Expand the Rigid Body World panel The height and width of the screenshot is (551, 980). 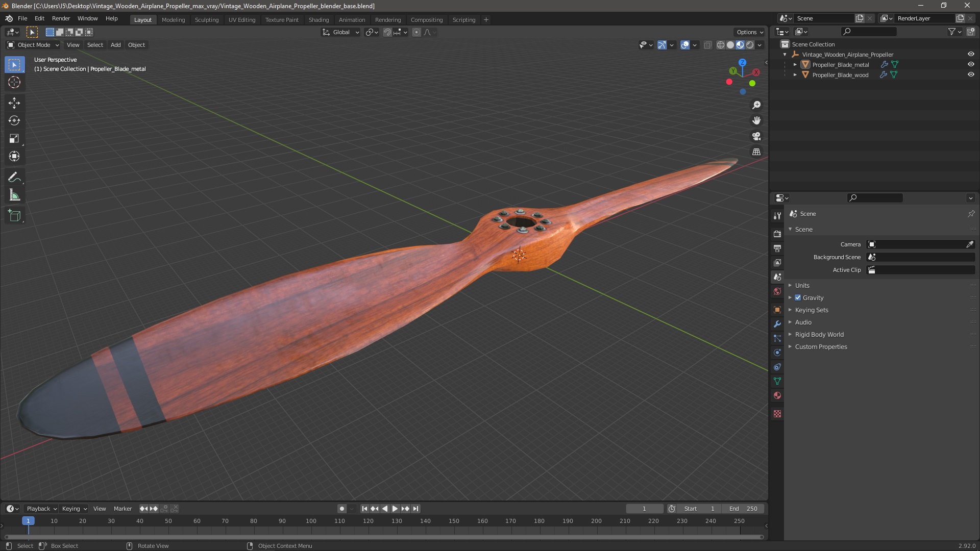[x=819, y=334]
